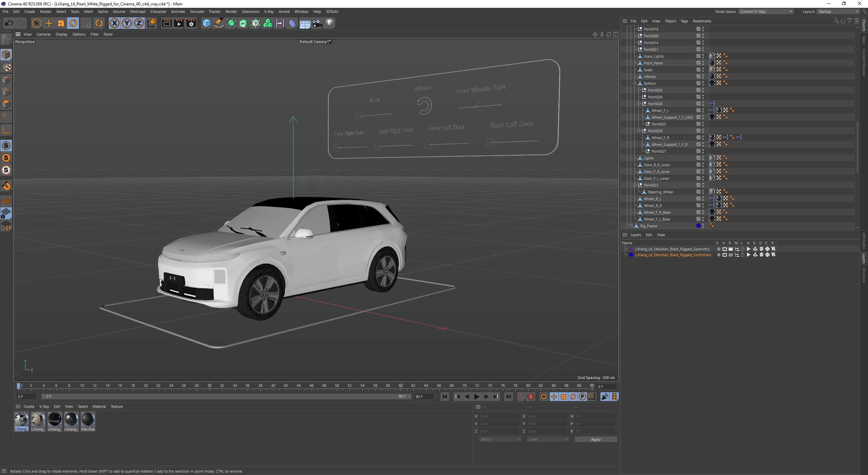
Task: Click the Layers tab in lower panel
Action: click(635, 234)
